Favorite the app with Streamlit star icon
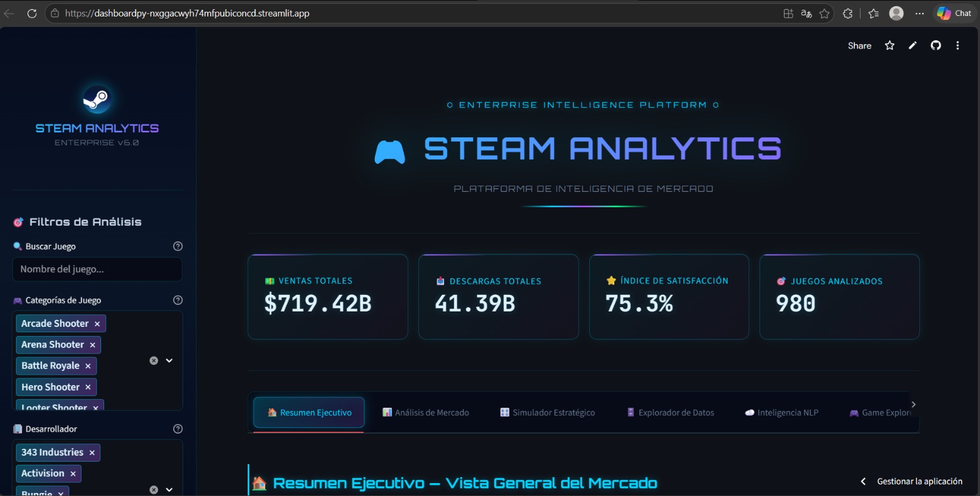The image size is (980, 496). [890, 45]
